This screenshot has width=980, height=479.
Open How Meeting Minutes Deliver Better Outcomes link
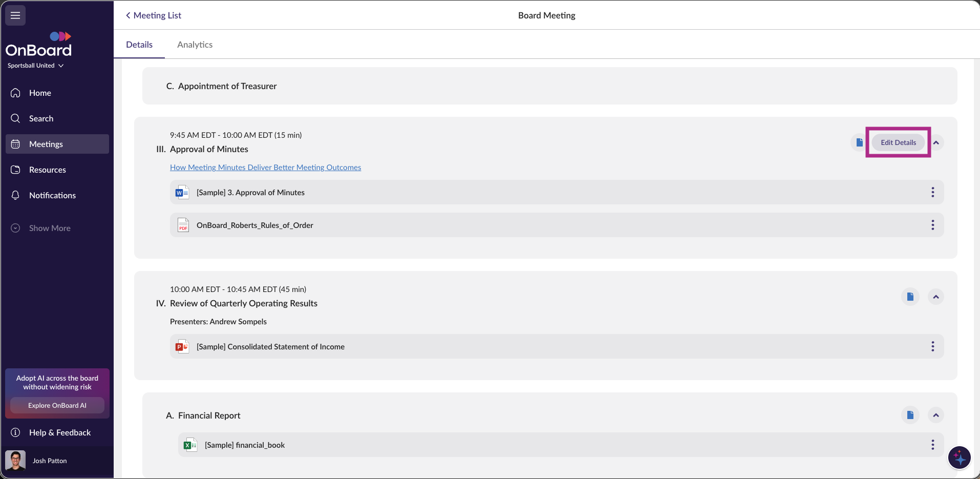click(x=265, y=168)
